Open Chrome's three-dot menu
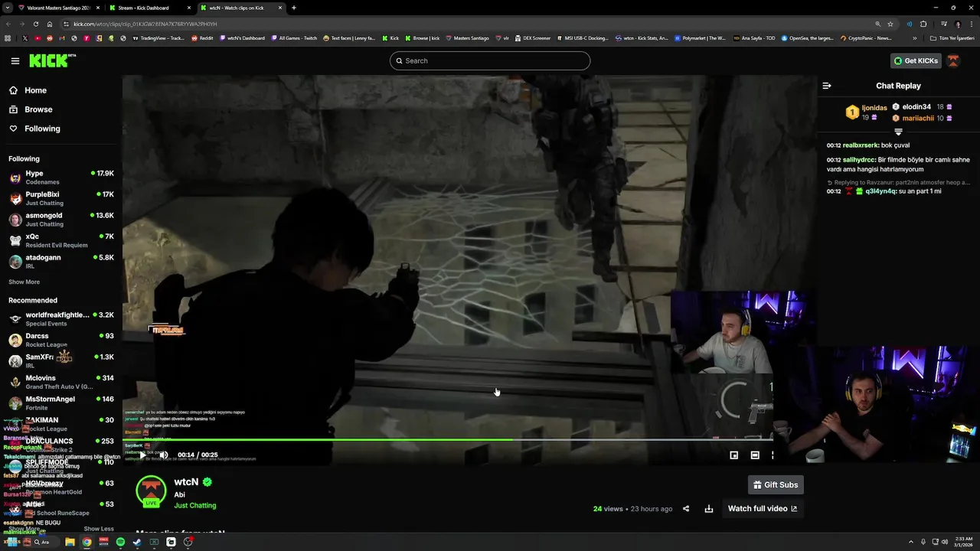 (972, 24)
